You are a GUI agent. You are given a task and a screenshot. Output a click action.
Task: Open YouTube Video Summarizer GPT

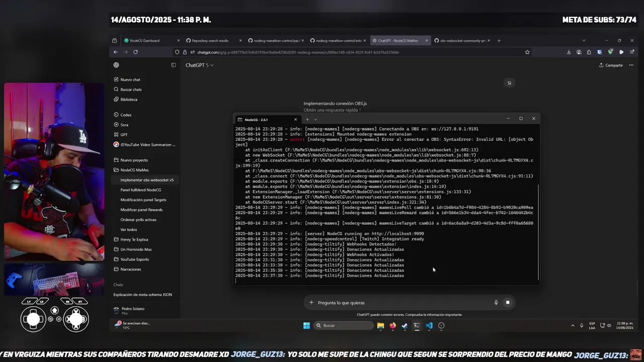click(x=144, y=145)
